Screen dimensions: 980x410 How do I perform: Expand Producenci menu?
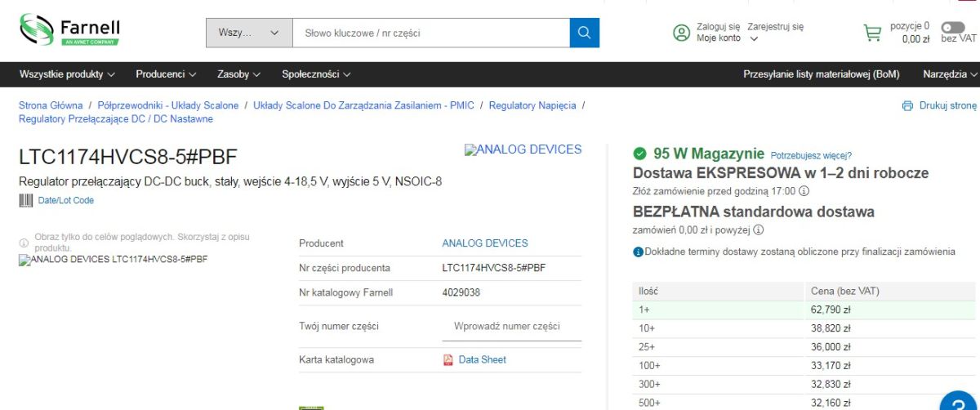(166, 74)
